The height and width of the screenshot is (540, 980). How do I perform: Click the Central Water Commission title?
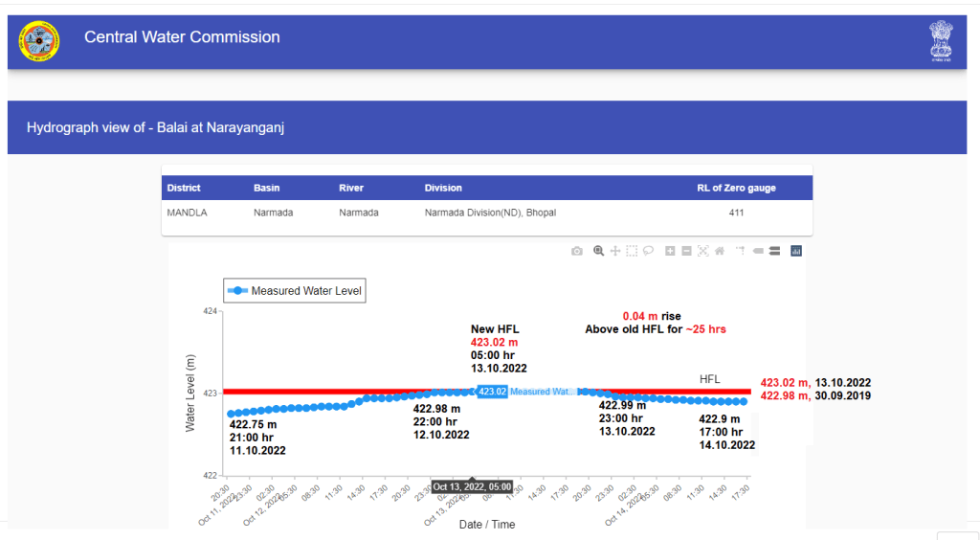(182, 37)
